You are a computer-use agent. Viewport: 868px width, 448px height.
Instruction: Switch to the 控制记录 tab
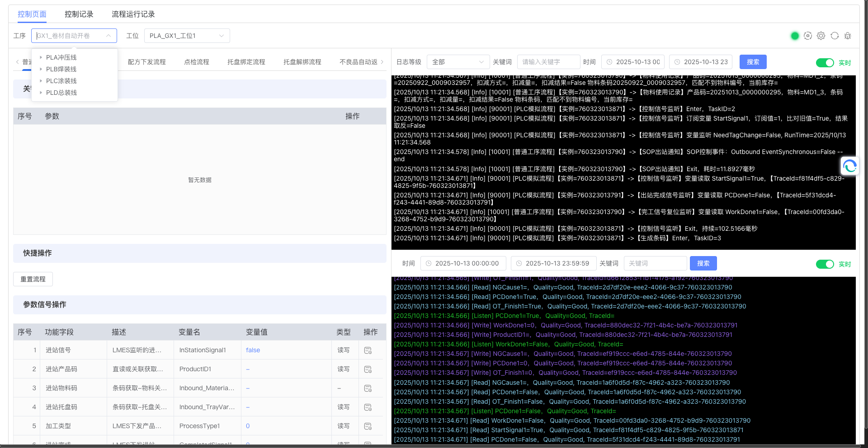point(79,14)
